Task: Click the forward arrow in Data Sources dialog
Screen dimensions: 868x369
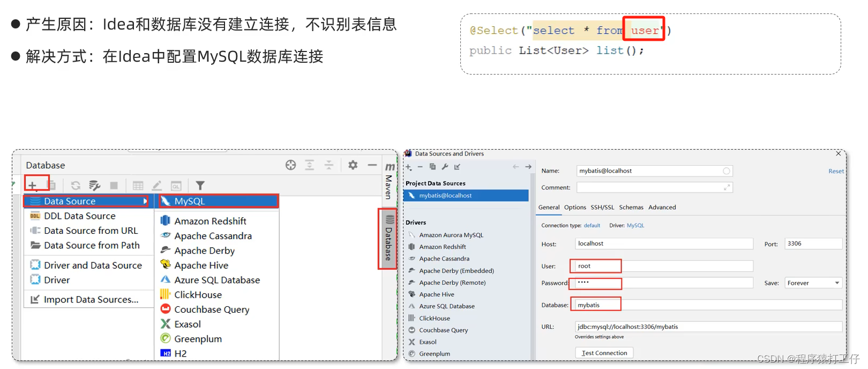Action: point(528,167)
